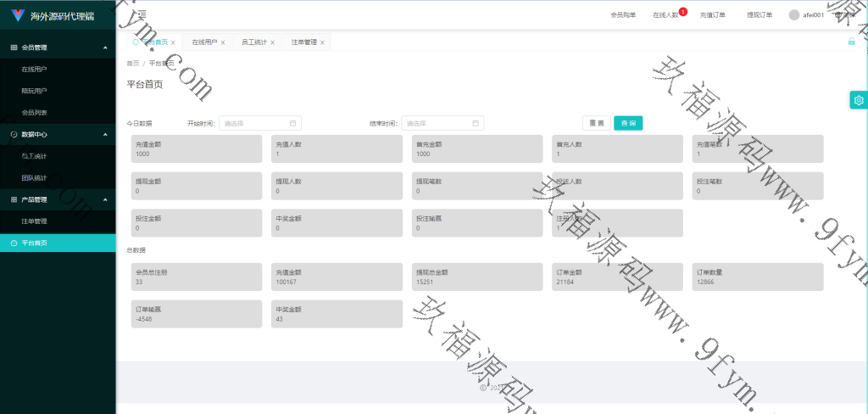Click the sidebar collapse hamburger icon
This screenshot has height=414, width=868.
[x=142, y=14]
